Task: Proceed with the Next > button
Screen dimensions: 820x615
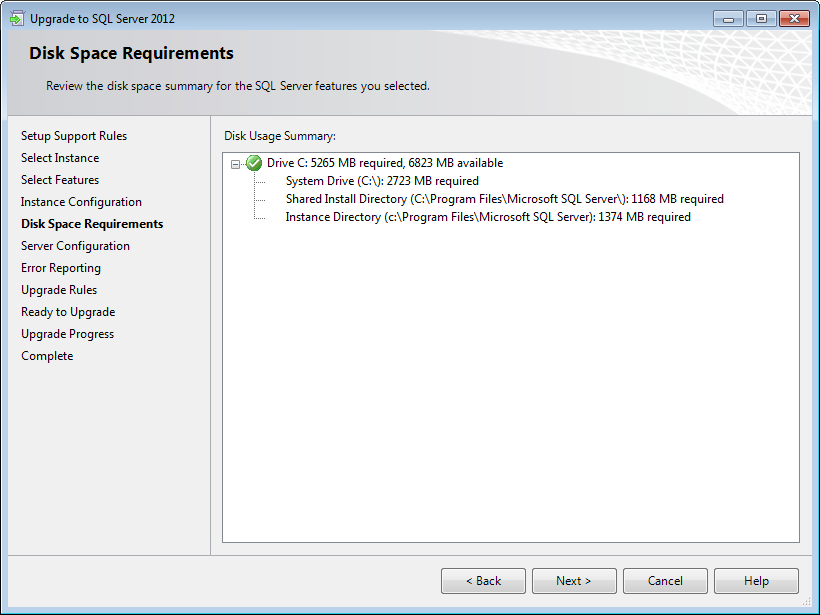Action: 574,581
